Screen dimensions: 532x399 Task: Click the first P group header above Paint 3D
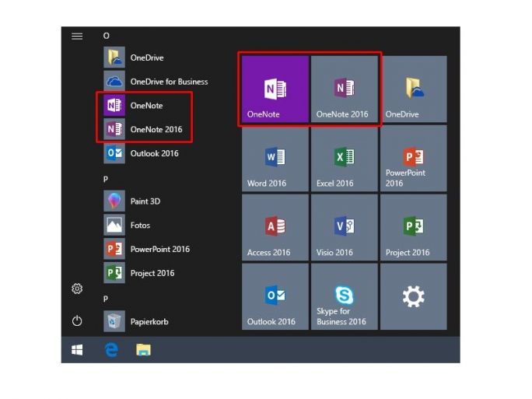click(x=106, y=179)
